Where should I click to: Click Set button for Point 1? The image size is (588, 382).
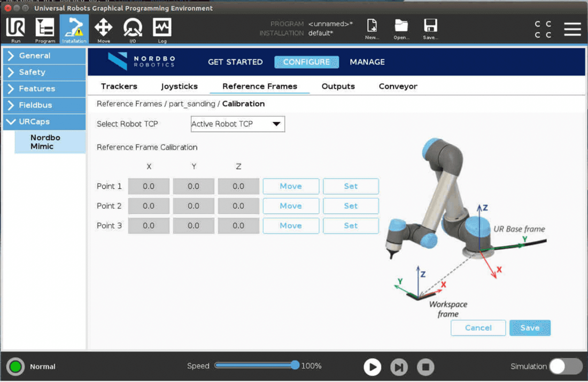click(x=351, y=186)
